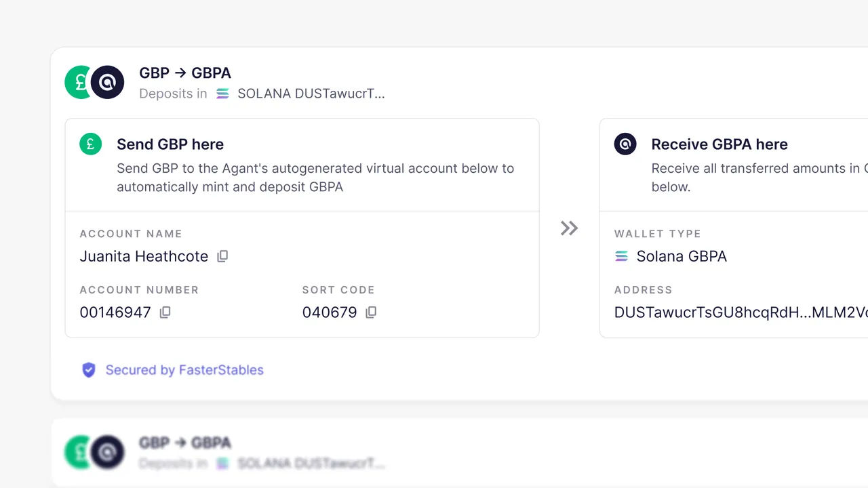
Task: Copy the account name Juanita Heathcote
Action: tap(222, 256)
